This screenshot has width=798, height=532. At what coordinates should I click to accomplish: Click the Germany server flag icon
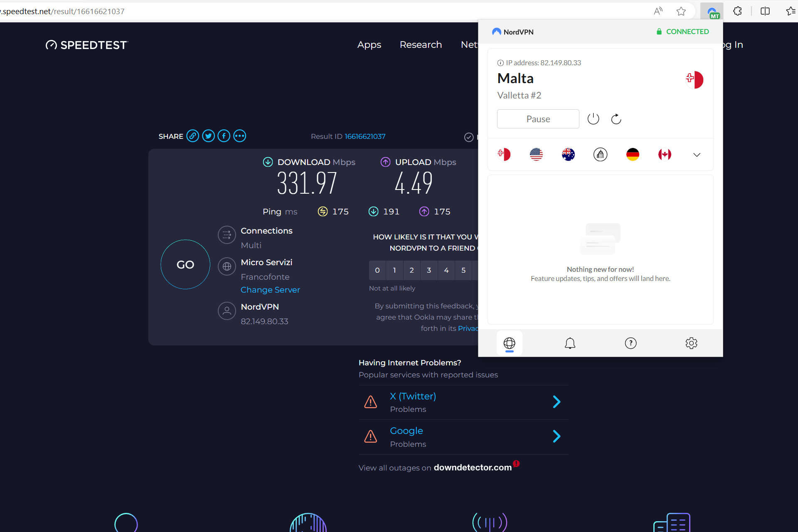tap(632, 154)
